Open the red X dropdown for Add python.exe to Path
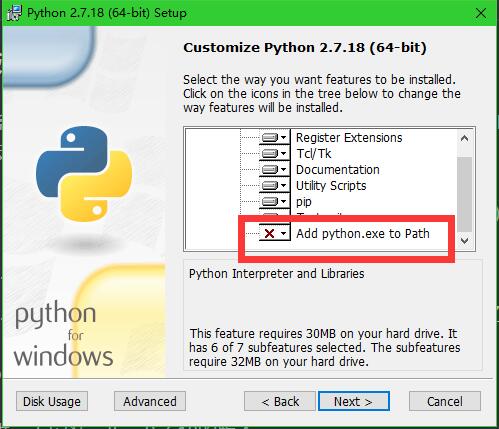This screenshot has height=429, width=499. [x=275, y=233]
